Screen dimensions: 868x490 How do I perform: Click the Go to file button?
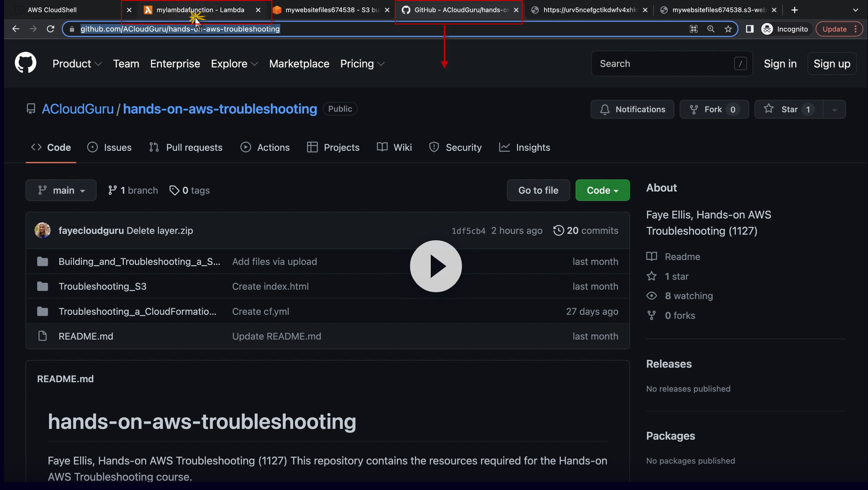click(538, 190)
